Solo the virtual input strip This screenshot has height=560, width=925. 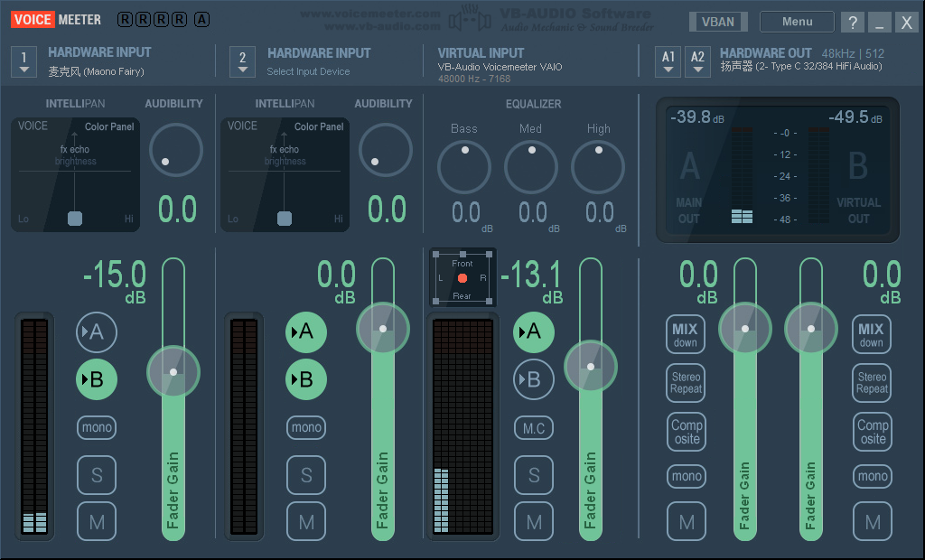[x=534, y=475]
